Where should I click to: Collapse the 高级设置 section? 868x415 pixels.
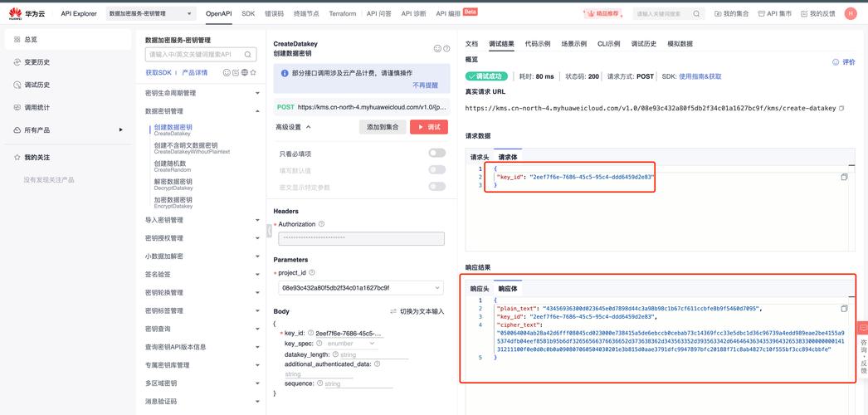point(294,127)
